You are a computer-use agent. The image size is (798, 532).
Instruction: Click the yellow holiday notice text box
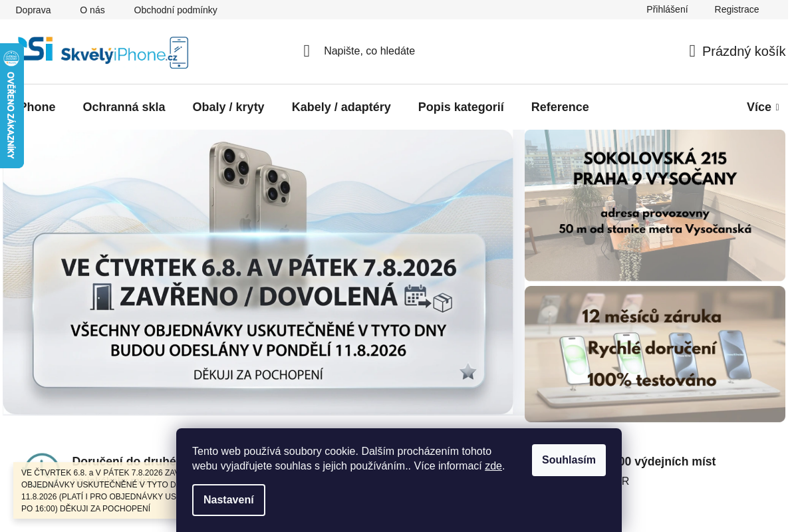(x=95, y=491)
